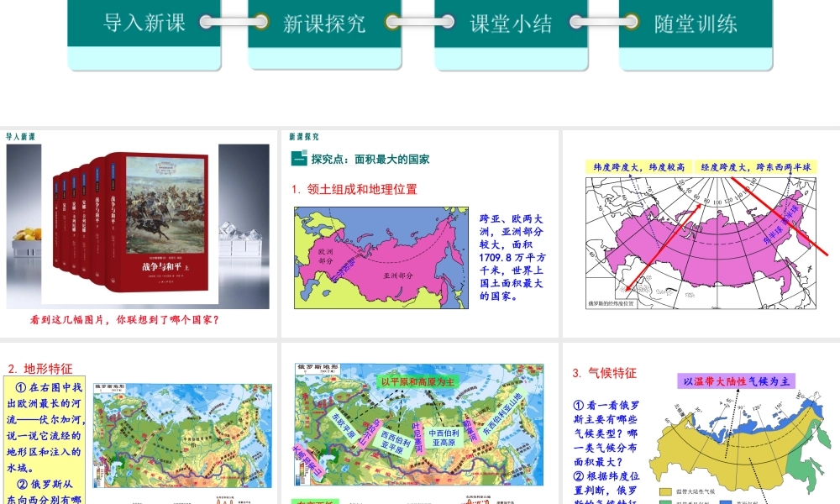840x504 pixels.
Task: Click the teal section icon beside 探究点
Action: (299, 159)
